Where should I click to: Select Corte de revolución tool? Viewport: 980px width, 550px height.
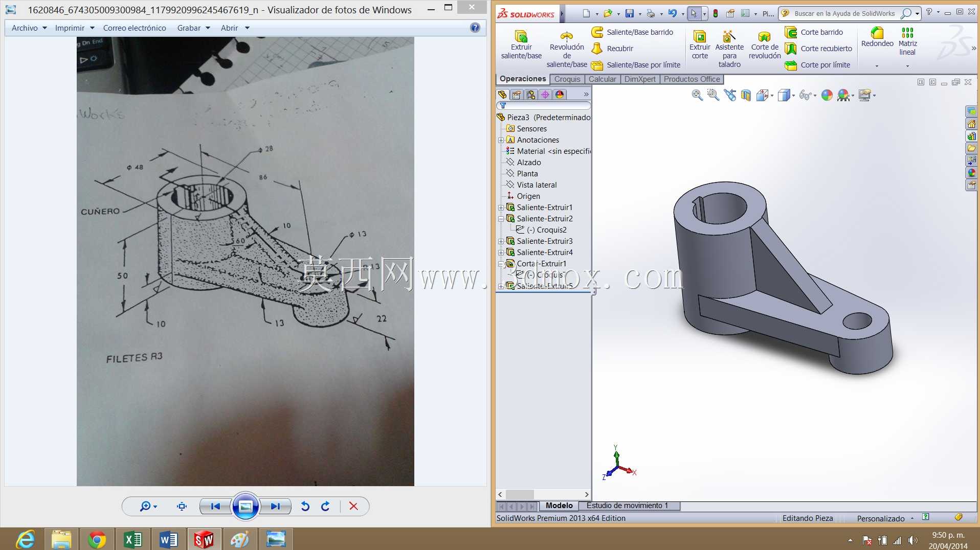coord(765,44)
